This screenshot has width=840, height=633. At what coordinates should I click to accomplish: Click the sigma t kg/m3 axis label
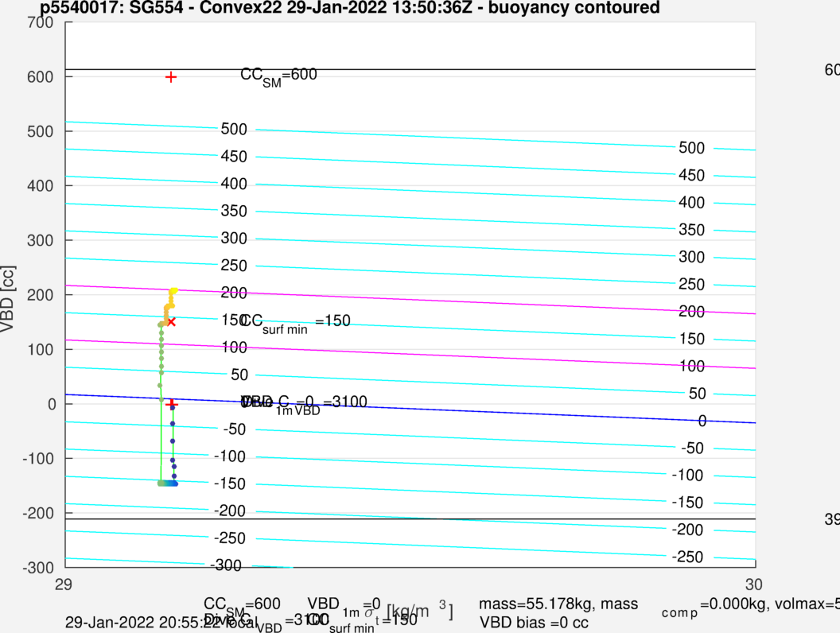click(x=408, y=612)
